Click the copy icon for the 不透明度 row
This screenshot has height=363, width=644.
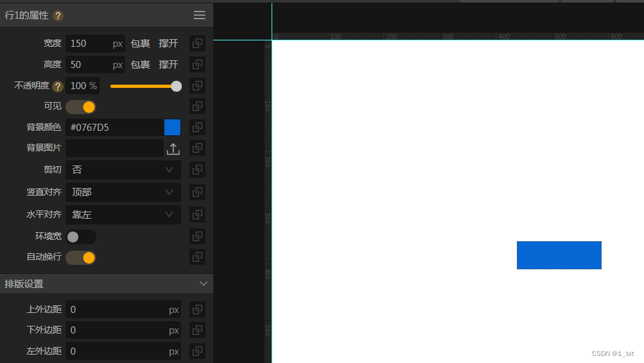pos(197,86)
